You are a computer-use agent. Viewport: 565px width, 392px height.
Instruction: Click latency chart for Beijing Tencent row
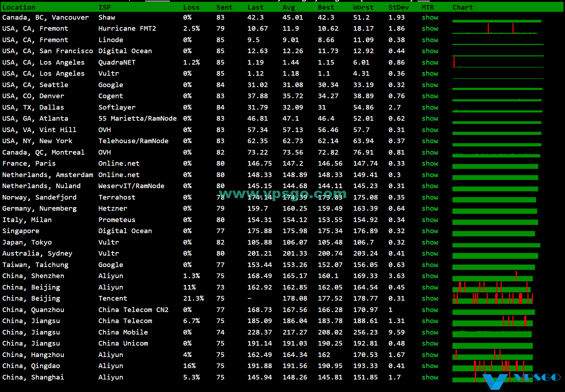493,298
